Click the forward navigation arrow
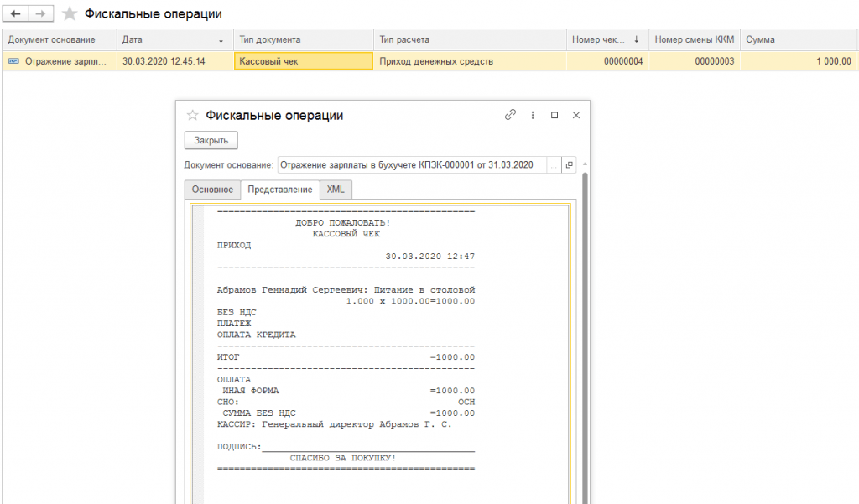 [40, 14]
